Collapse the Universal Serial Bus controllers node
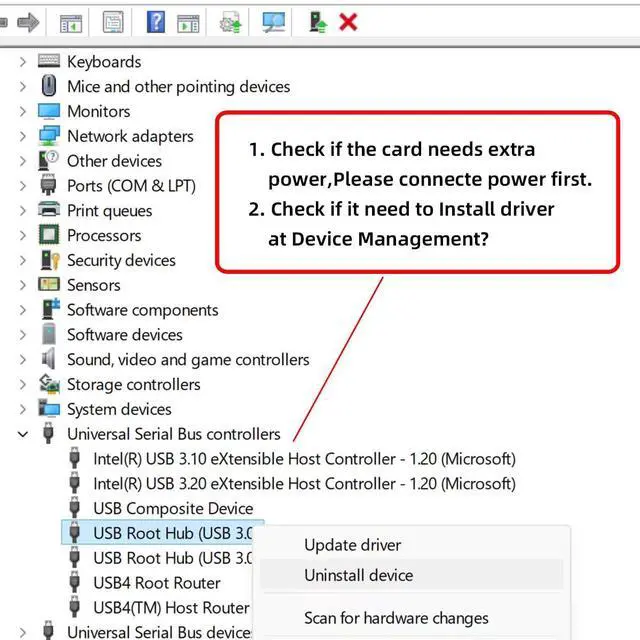 (23, 434)
